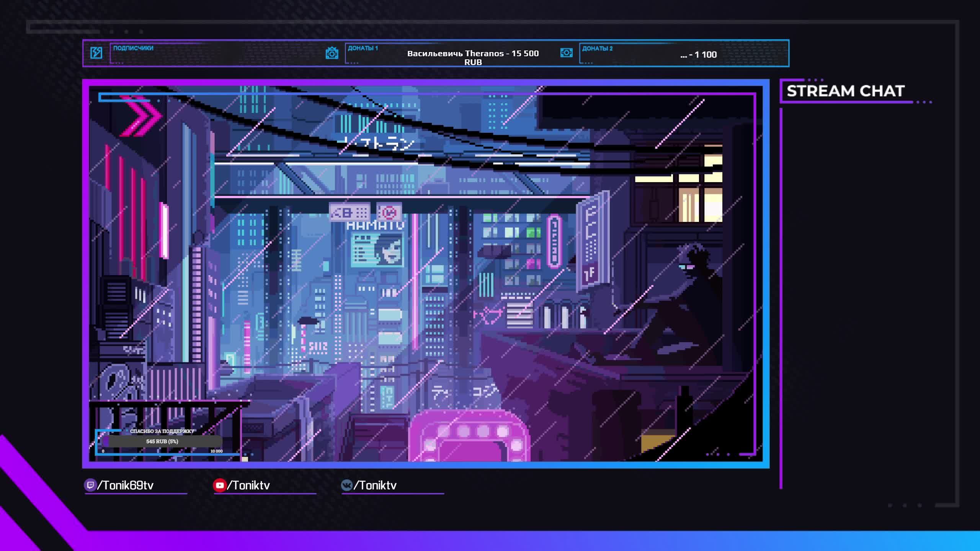Screen dimensions: 980x551
Task: Open the VK /Toniktv page link
Action: tap(375, 485)
